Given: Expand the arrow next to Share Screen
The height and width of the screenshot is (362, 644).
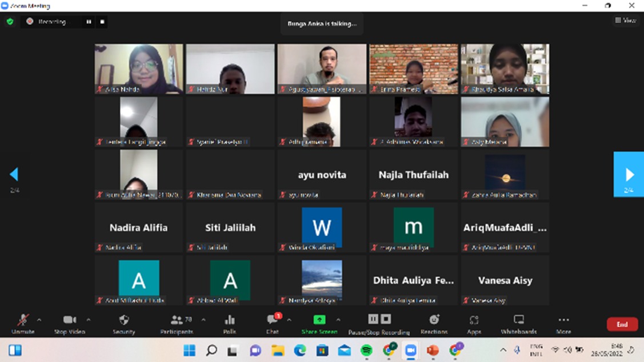Looking at the screenshot, I should 338,320.
